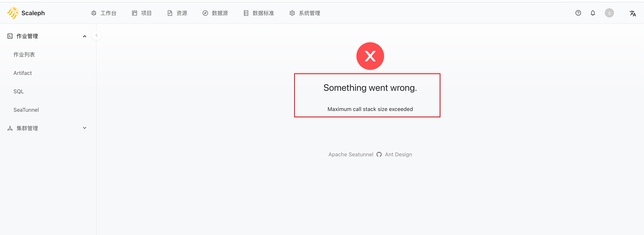Click the SQL sidebar entry

[18, 91]
